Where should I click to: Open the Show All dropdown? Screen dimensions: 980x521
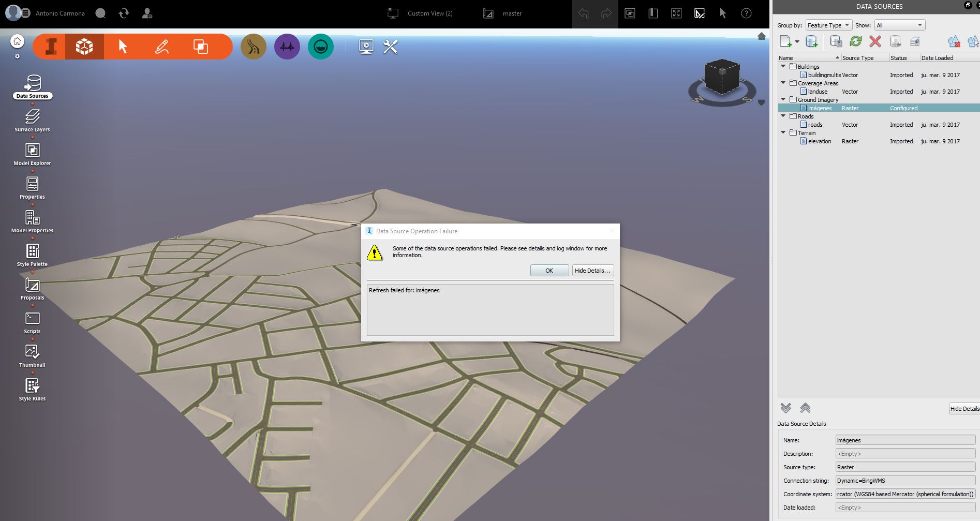[899, 25]
